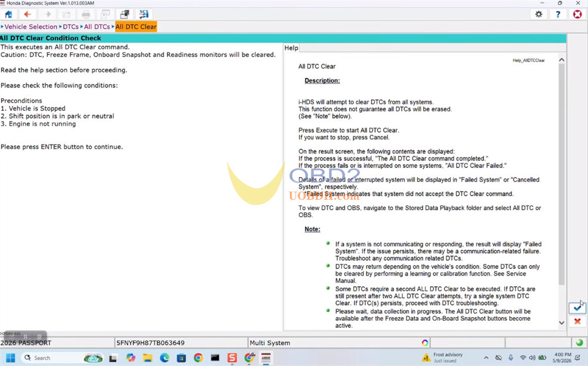The height and width of the screenshot is (366, 588).
Task: Select the All DTC Clear breadcrumb
Action: [x=136, y=26]
